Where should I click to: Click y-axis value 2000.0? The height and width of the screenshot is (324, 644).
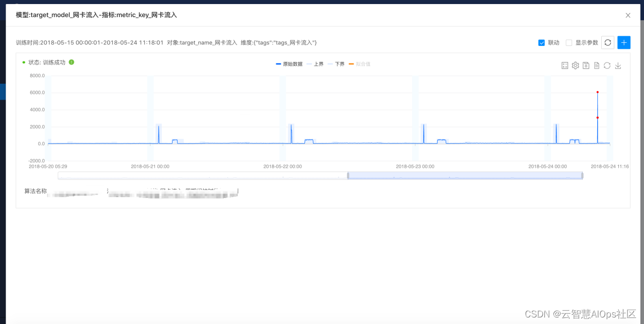(37, 126)
